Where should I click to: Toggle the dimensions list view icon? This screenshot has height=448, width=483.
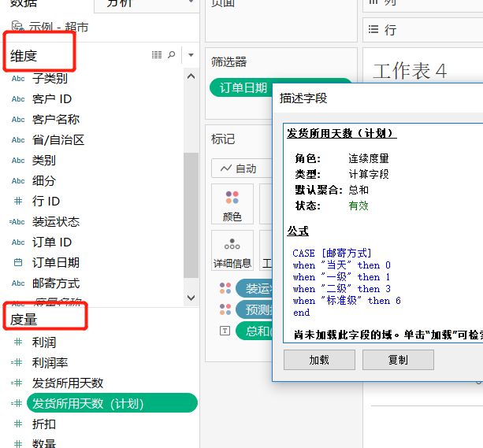pyautogui.click(x=157, y=55)
